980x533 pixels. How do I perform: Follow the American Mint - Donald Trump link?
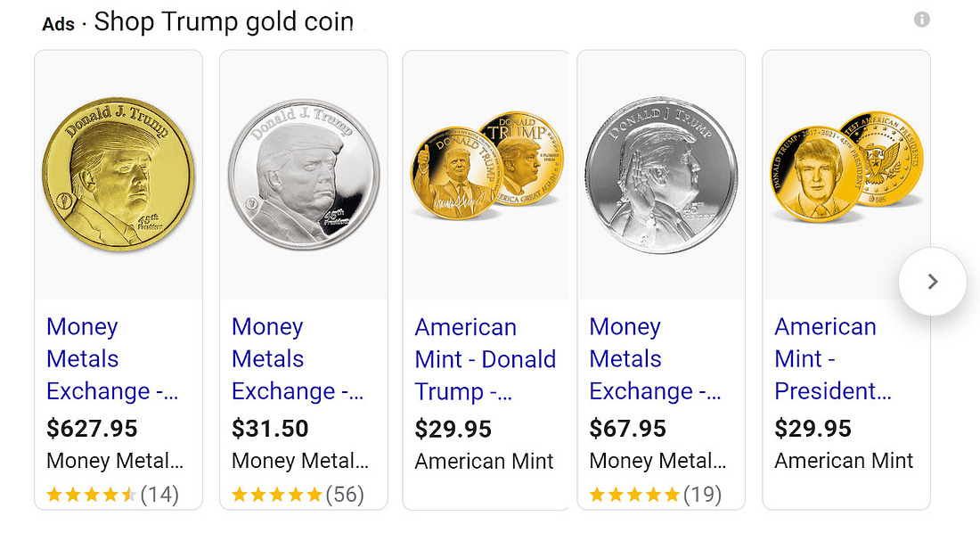485,360
